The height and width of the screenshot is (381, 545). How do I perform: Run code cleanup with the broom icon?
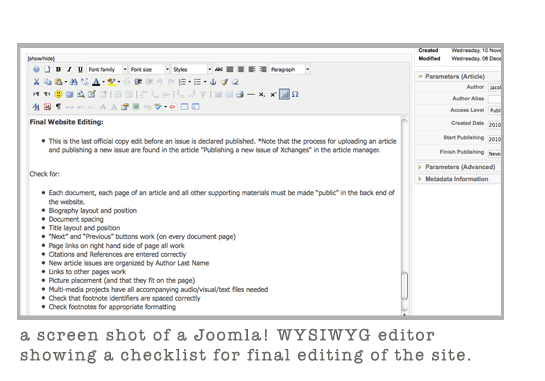coord(224,82)
